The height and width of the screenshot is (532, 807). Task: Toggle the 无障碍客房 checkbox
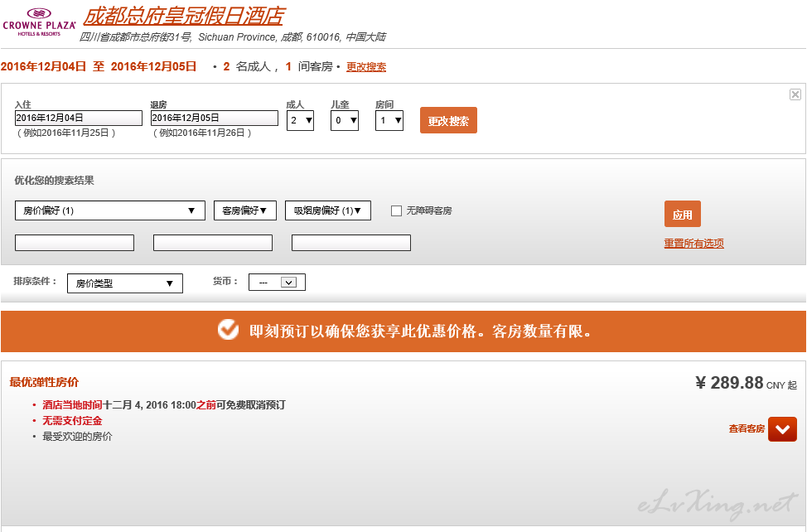click(396, 211)
